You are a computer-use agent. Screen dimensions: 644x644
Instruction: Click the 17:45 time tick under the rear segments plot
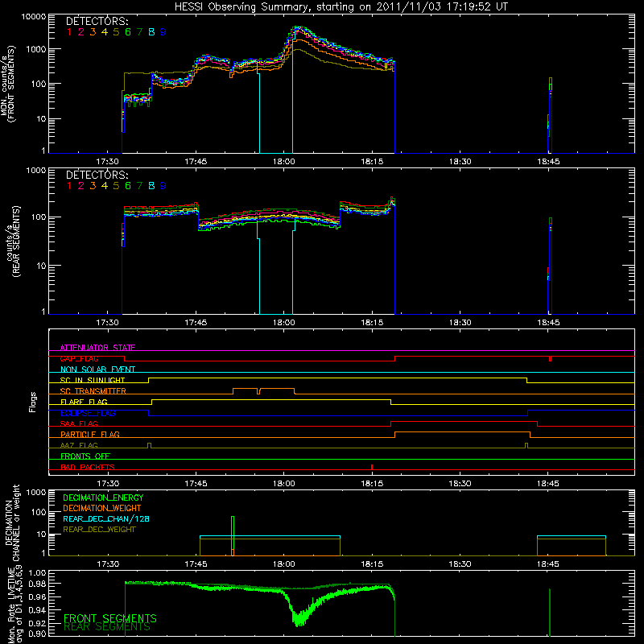click(x=196, y=323)
